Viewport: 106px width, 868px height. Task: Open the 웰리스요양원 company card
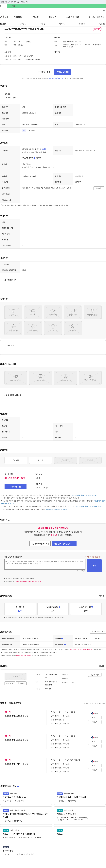[x=26, y=851]
